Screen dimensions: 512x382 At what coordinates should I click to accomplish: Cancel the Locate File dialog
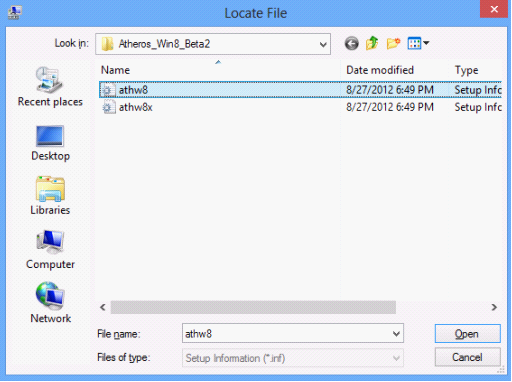467,358
